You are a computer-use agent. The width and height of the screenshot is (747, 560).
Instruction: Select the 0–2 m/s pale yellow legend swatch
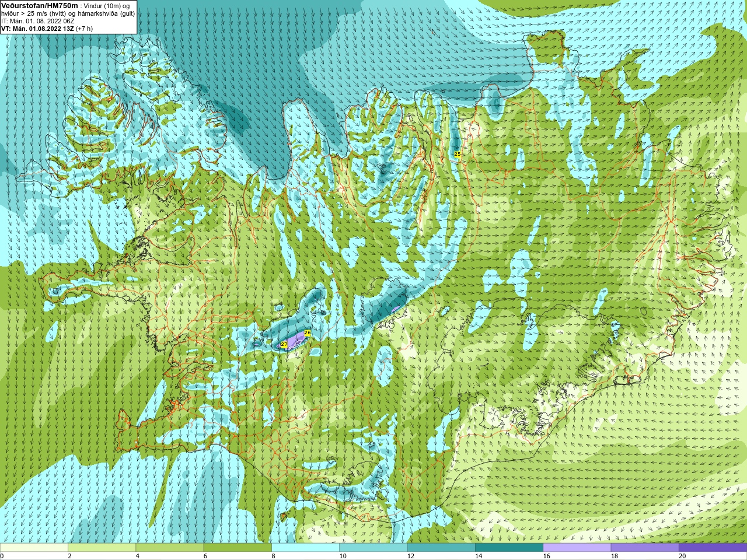point(34,548)
